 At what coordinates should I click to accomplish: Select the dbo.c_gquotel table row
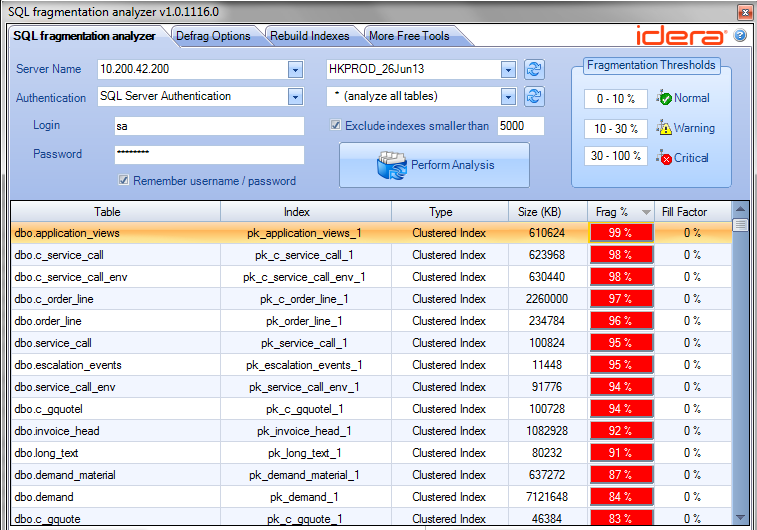click(371, 409)
